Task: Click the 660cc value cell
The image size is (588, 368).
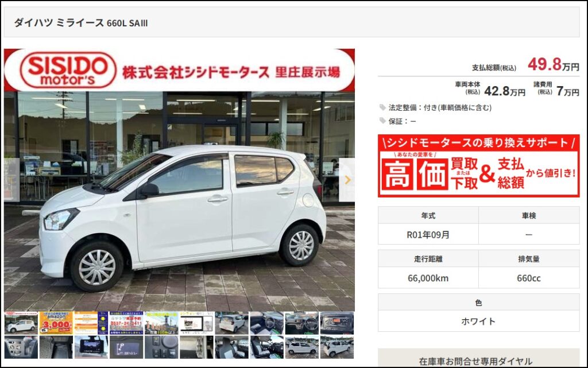Action: pyautogui.click(x=529, y=278)
